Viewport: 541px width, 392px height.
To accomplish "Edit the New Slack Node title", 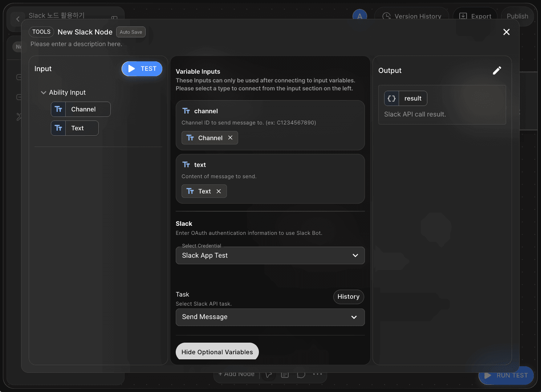I will point(85,32).
